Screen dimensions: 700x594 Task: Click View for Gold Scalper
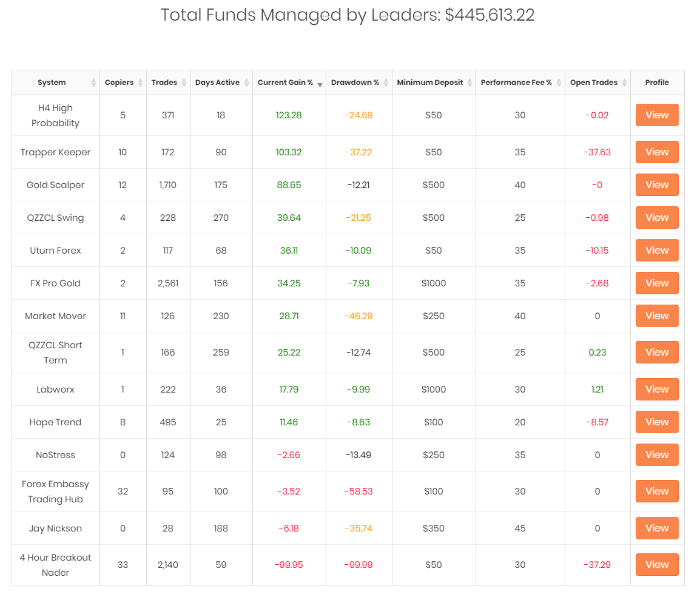point(657,185)
